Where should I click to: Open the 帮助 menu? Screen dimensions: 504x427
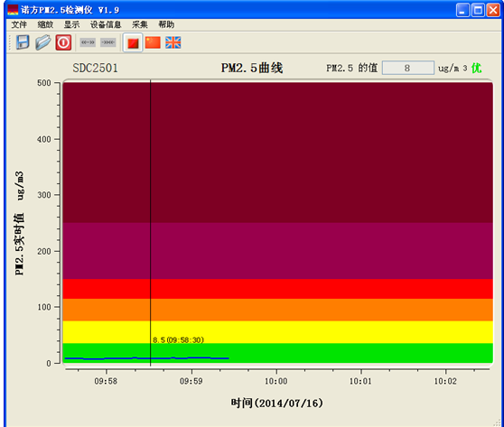[x=166, y=24]
